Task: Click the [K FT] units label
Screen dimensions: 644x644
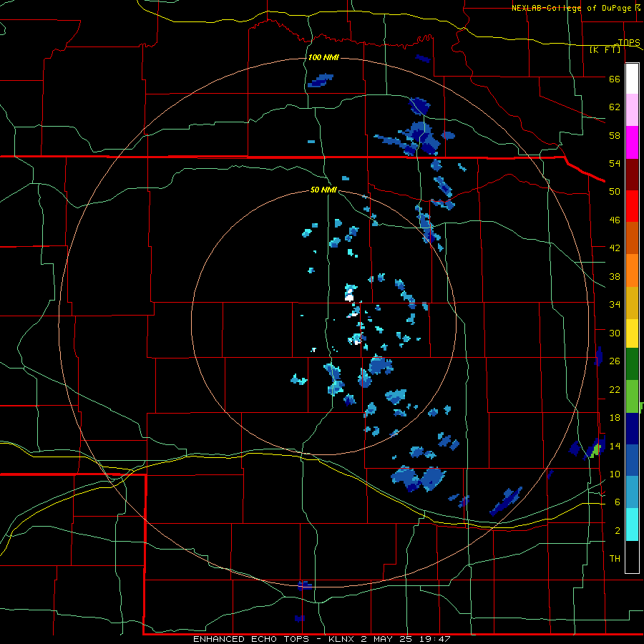Action: click(605, 49)
